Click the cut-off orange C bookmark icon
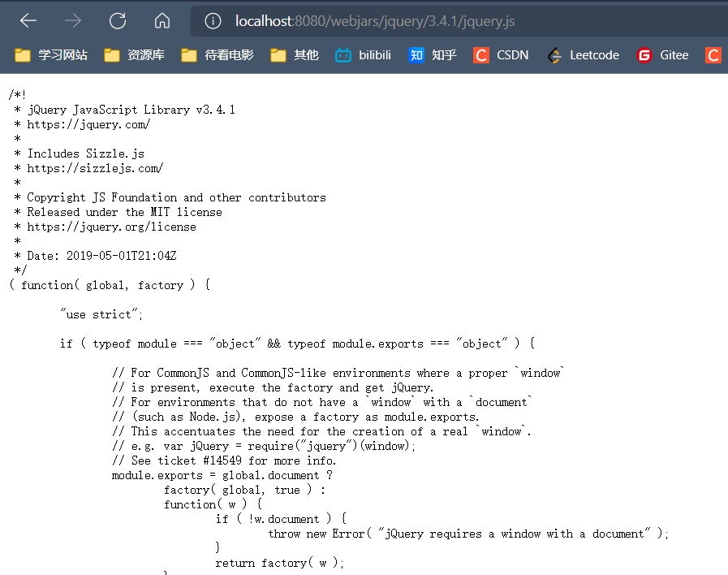728x575 pixels. [x=713, y=55]
